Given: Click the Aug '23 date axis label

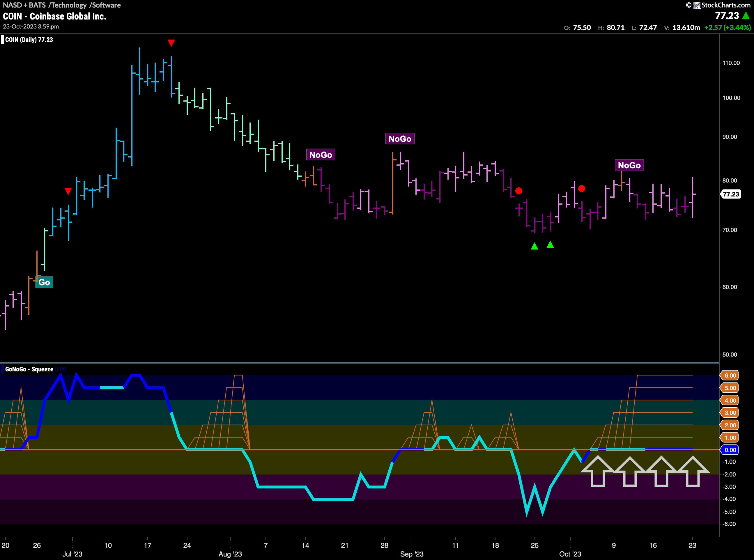Looking at the screenshot, I should [x=230, y=554].
